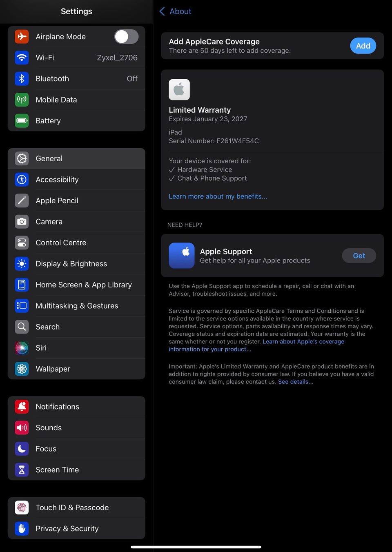The image size is (392, 552).
Task: Open Siri settings row
Action: (76, 348)
